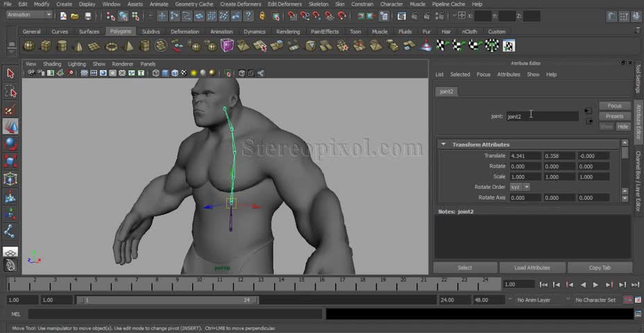Click the polygon cone shelf icon

click(x=78, y=46)
